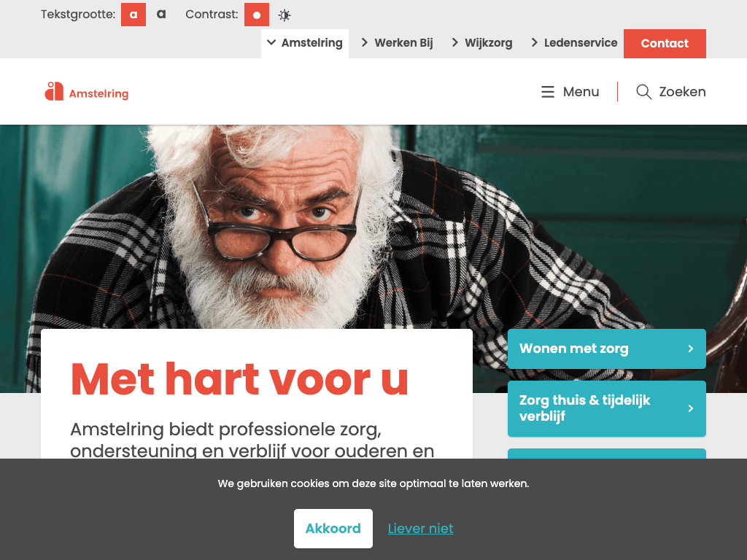This screenshot has width=747, height=560.
Task: Click chevron next to Werken Bij
Action: coord(365,43)
